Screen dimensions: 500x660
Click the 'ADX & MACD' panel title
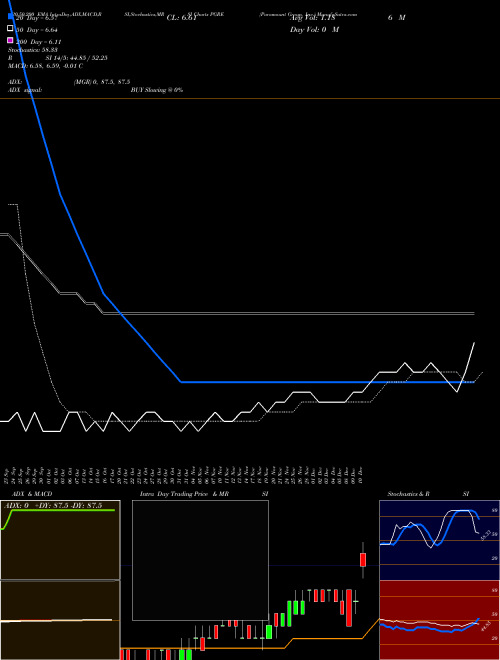click(x=32, y=494)
